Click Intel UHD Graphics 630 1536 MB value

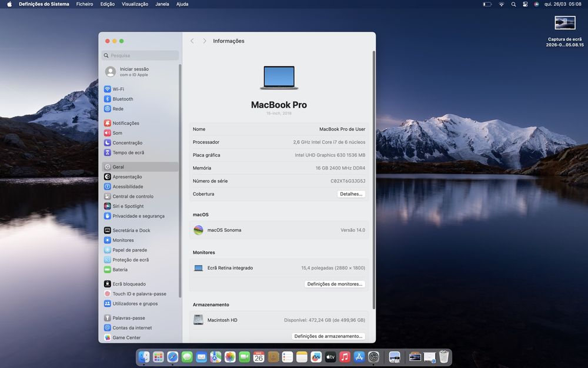point(330,155)
